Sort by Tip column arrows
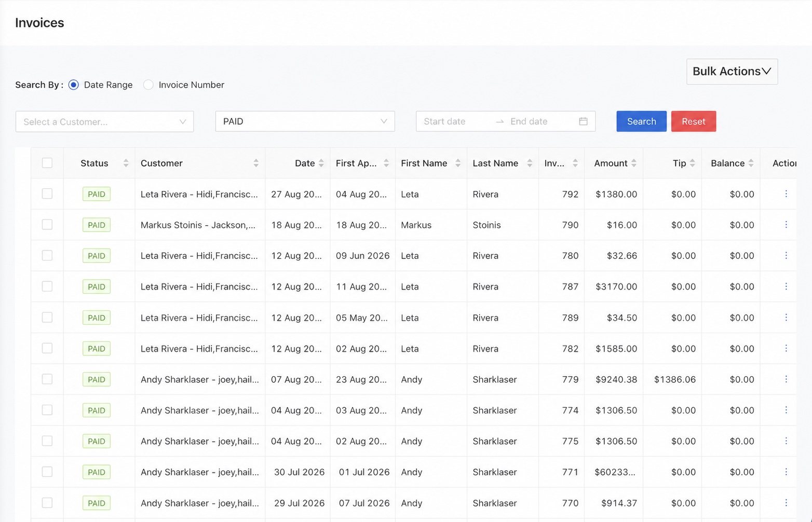The width and height of the screenshot is (812, 522). pos(693,163)
